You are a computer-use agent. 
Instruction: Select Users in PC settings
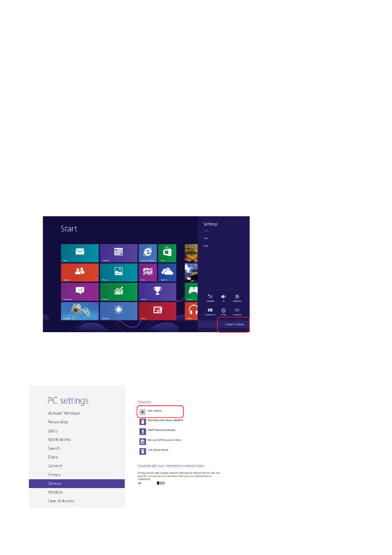pos(53,431)
